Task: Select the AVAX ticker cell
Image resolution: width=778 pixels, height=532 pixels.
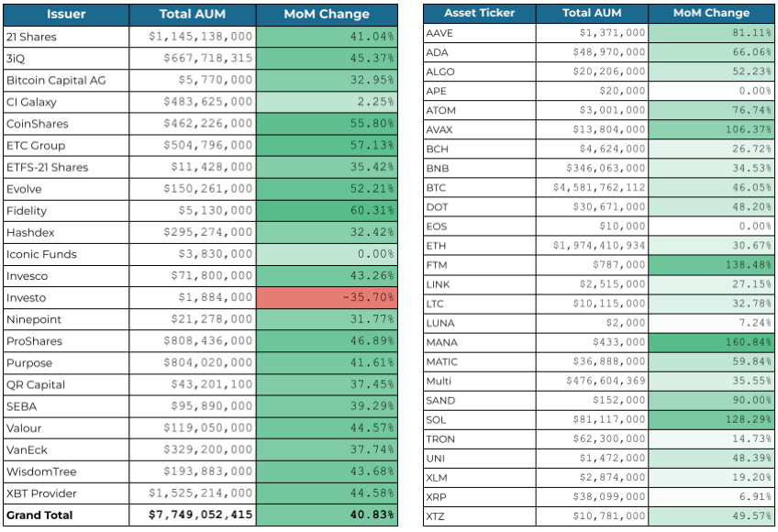Action: [x=479, y=130]
